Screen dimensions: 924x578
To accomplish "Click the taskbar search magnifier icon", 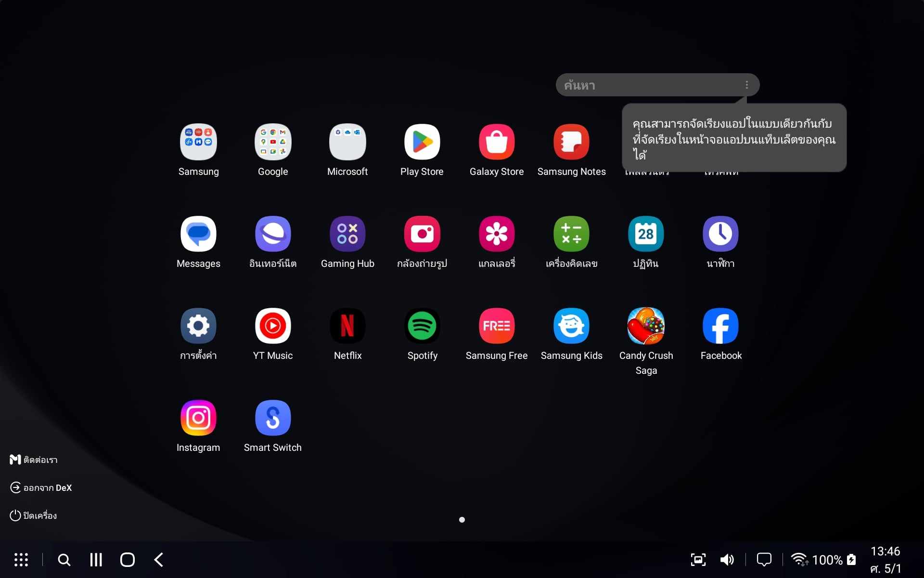I will (x=64, y=560).
